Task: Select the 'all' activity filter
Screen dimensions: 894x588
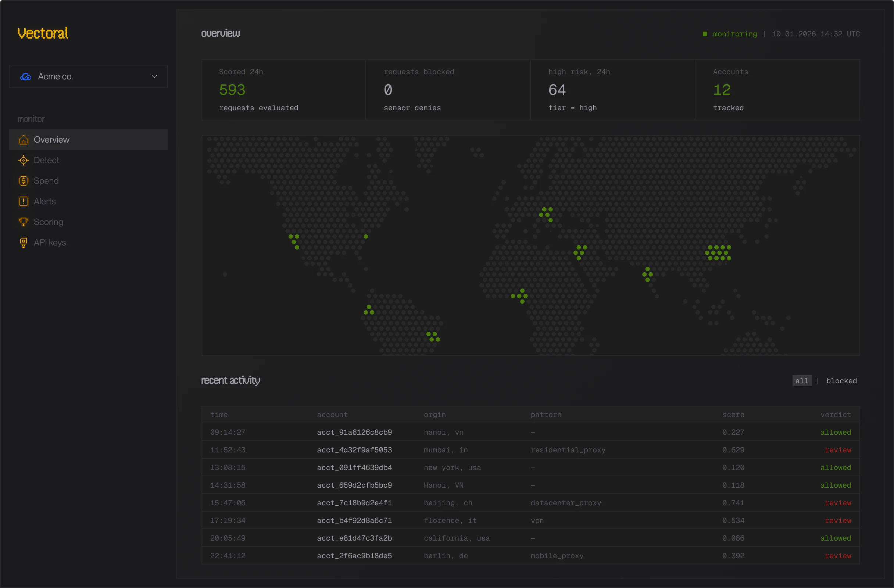Action: click(x=802, y=381)
